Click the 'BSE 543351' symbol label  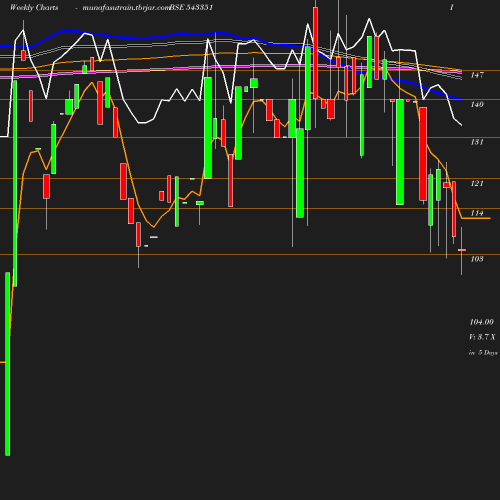coord(191,7)
